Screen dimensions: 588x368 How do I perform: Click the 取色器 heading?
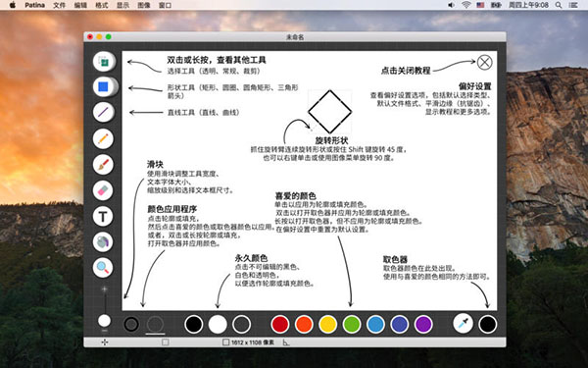pos(395,259)
